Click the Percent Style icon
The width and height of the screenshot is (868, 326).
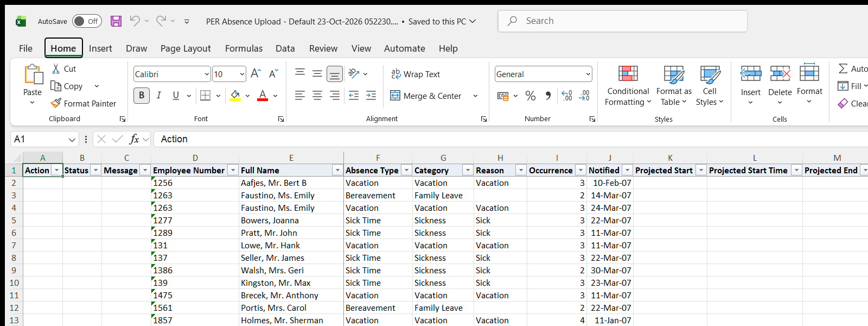pyautogui.click(x=531, y=96)
